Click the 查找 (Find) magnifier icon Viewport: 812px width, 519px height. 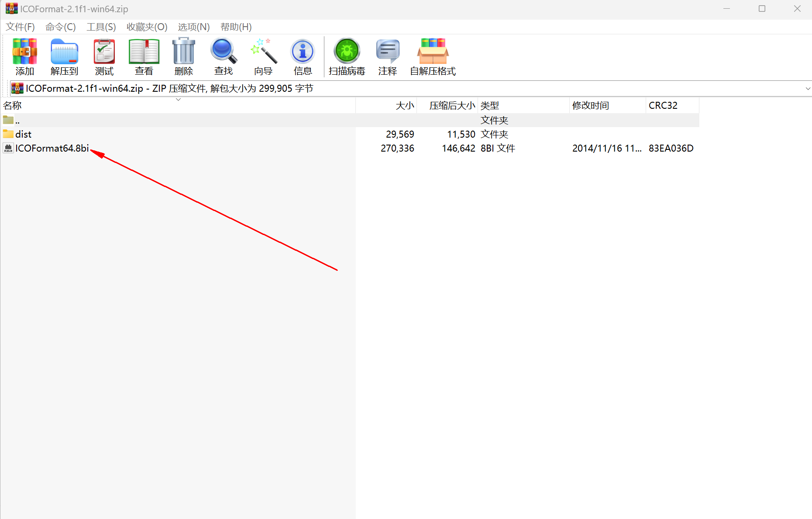click(x=224, y=51)
